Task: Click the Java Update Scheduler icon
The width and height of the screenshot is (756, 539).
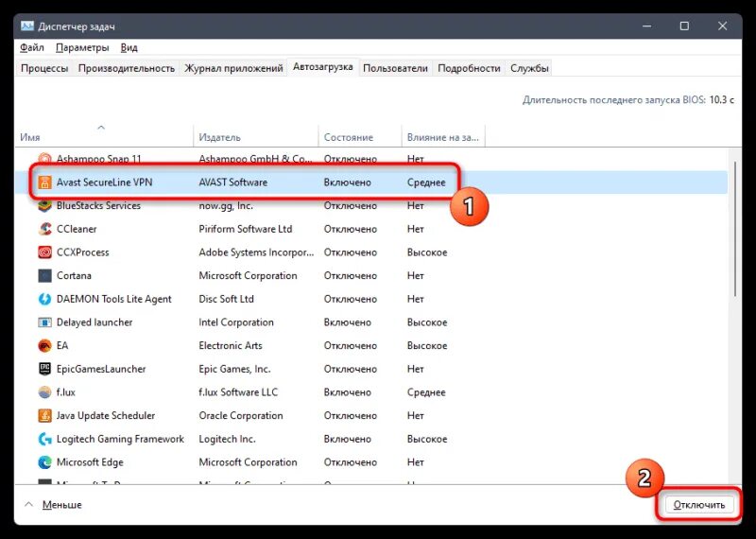Action: pyautogui.click(x=44, y=415)
